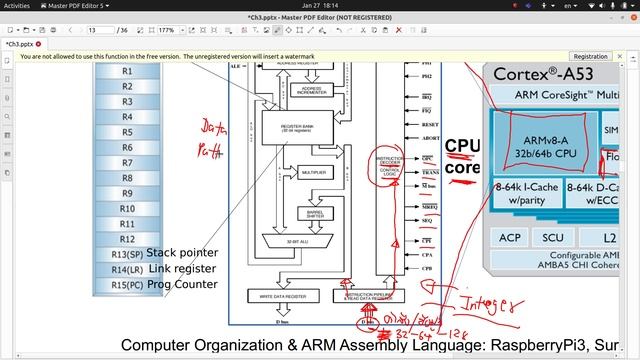Click the page number field showing 13

pyautogui.click(x=100, y=30)
